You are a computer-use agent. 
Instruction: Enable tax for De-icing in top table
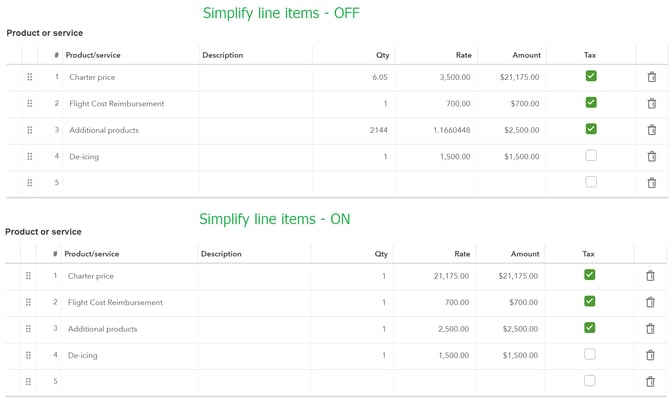(x=591, y=156)
